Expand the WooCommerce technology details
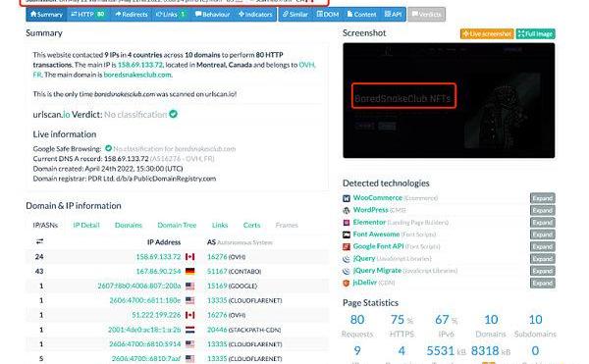 pos(543,198)
